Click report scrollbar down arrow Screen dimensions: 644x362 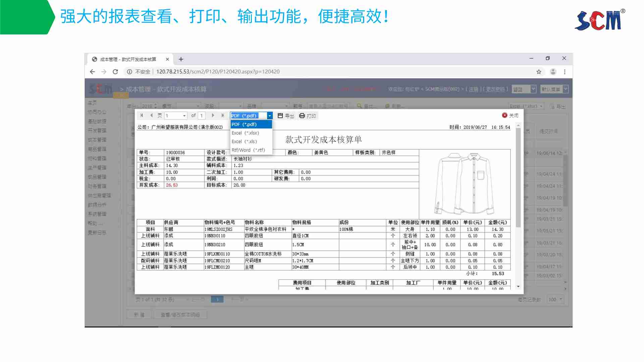coord(518,287)
